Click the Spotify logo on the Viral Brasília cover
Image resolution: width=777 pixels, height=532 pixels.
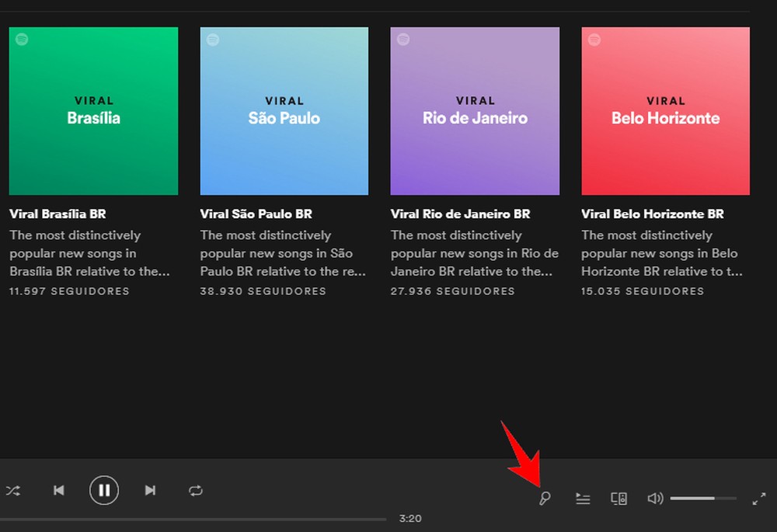pyautogui.click(x=20, y=38)
